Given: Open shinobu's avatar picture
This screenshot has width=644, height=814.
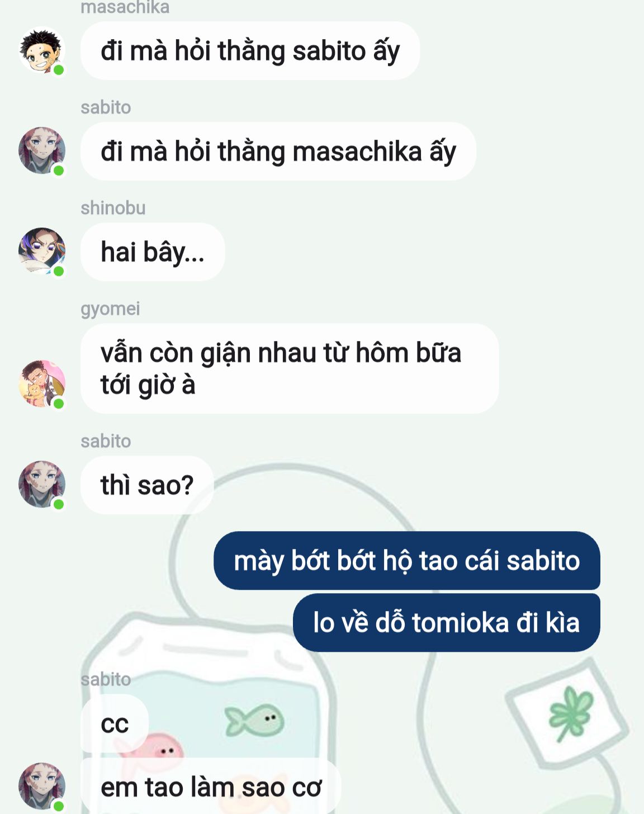Looking at the screenshot, I should [42, 251].
